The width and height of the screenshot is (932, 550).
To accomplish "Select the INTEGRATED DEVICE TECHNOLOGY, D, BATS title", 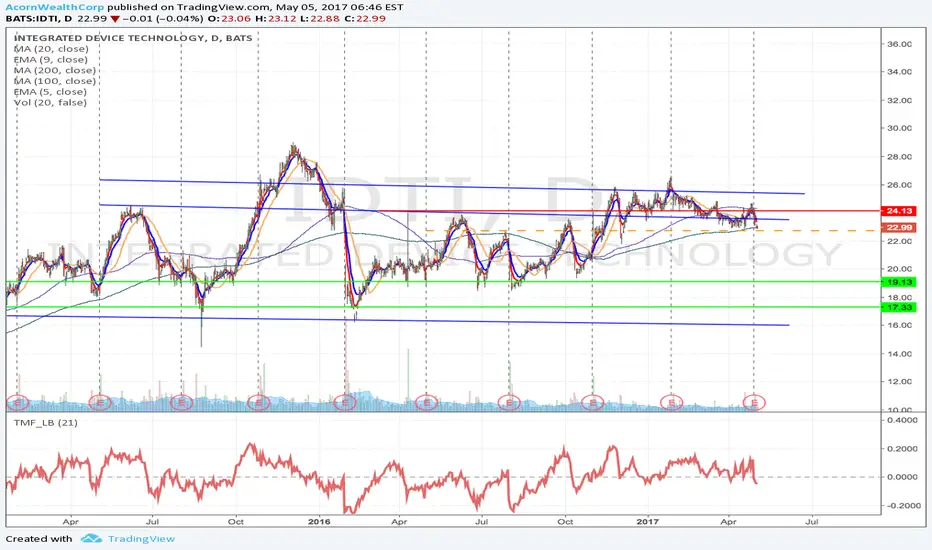I will click(x=133, y=38).
